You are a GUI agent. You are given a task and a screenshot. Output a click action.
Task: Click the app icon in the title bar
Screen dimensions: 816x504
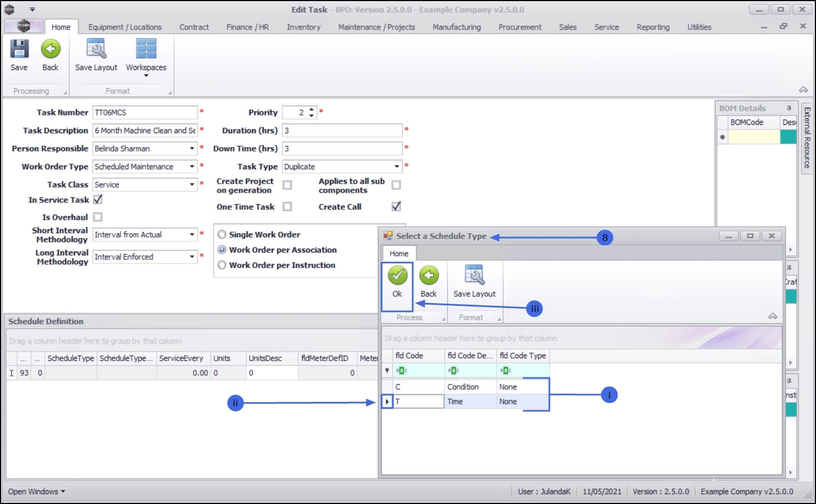tap(9, 9)
